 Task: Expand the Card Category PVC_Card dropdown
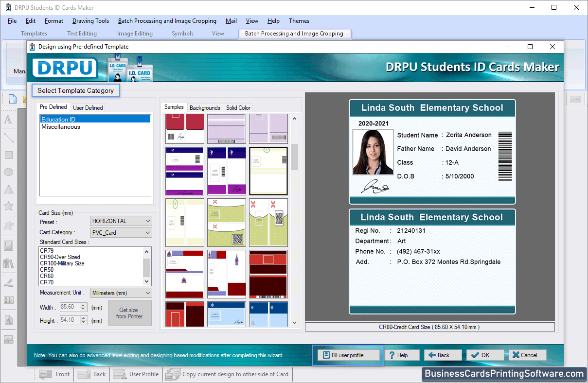pos(122,233)
